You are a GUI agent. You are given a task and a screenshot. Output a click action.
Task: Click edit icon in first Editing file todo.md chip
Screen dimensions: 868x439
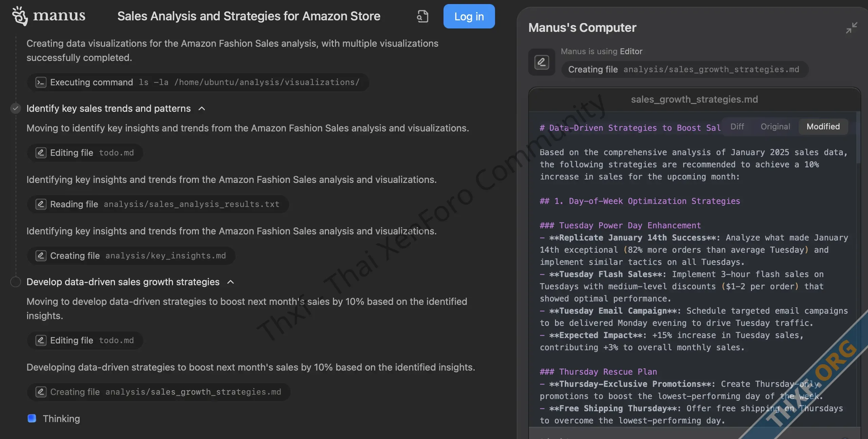[41, 153]
